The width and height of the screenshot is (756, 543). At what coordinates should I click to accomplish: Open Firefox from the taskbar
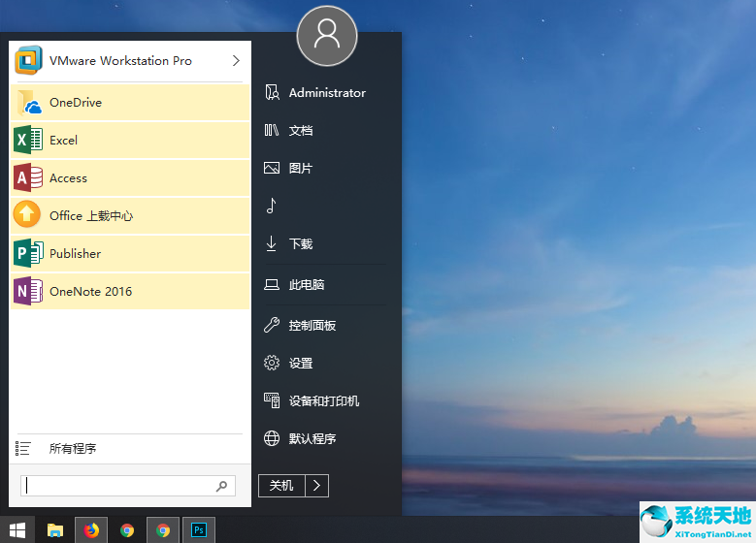click(x=91, y=530)
